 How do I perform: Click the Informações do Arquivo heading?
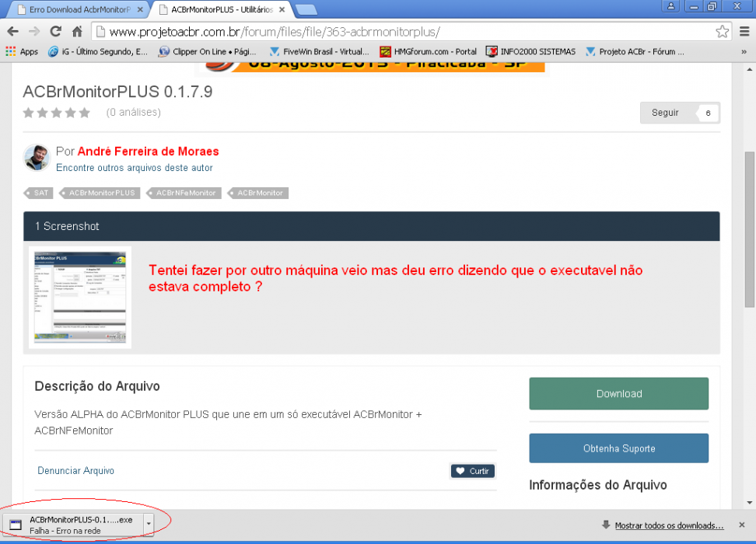[598, 485]
